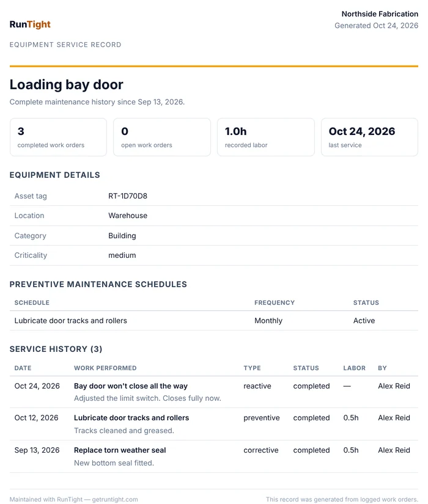
Task: Click the 'Category' label
Action: click(30, 236)
